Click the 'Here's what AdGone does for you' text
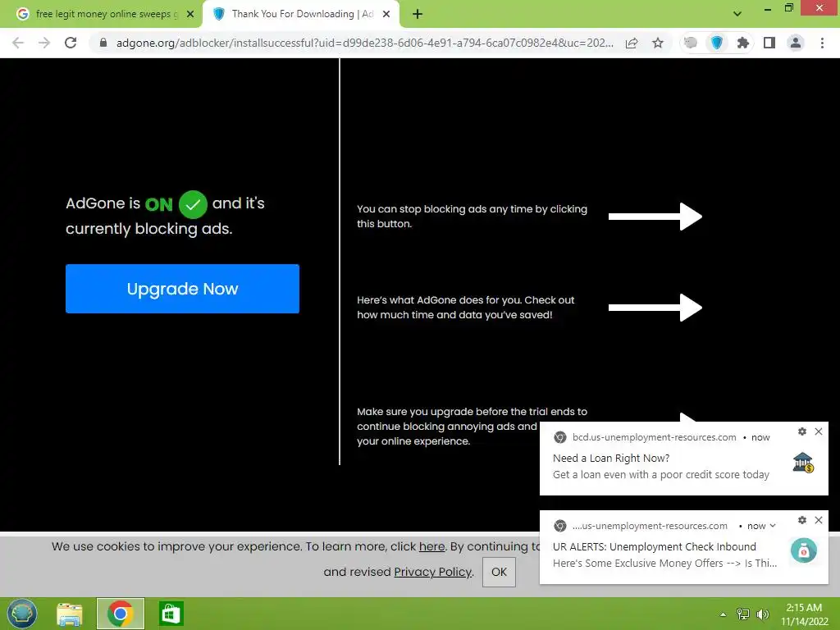This screenshot has width=840, height=630. [x=466, y=308]
